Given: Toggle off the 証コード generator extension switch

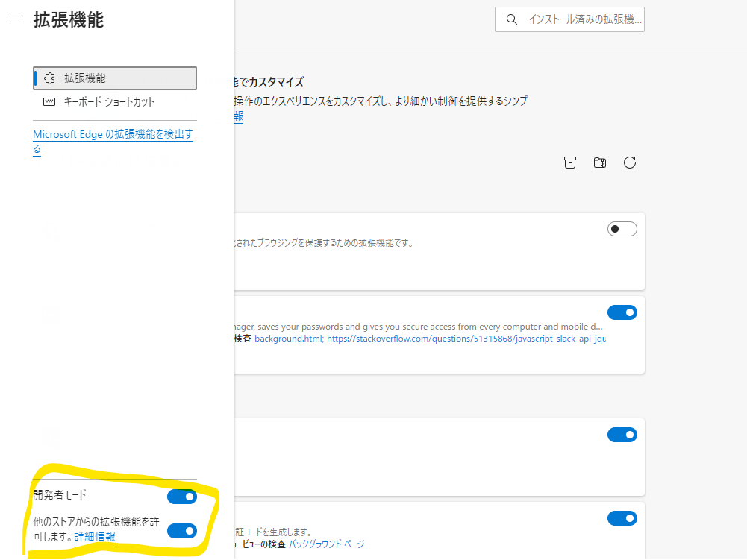Looking at the screenshot, I should [x=622, y=518].
